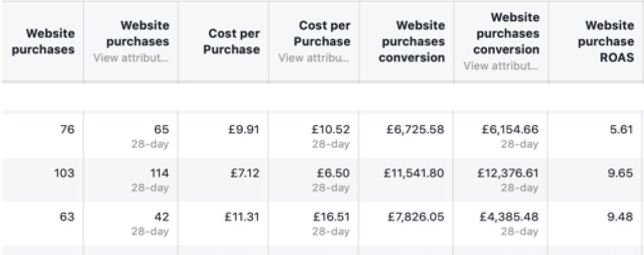Open View attribution link under Website purchases
The height and width of the screenshot is (255, 644).
pos(131,58)
